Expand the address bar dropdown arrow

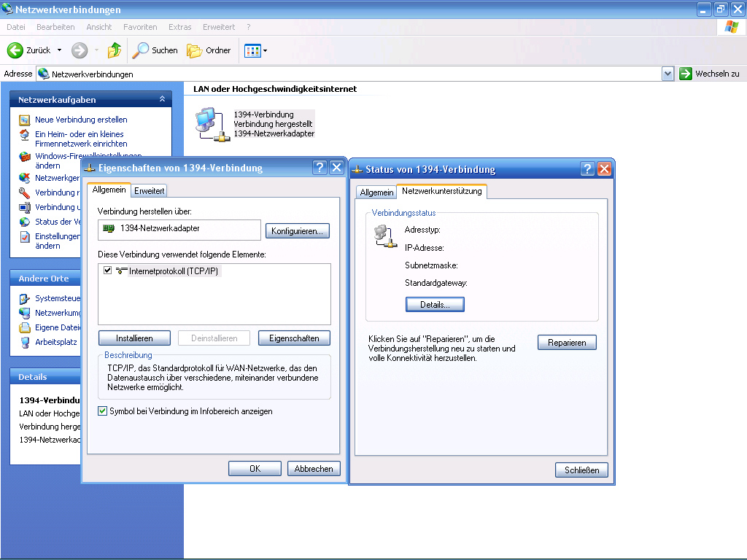tap(667, 74)
